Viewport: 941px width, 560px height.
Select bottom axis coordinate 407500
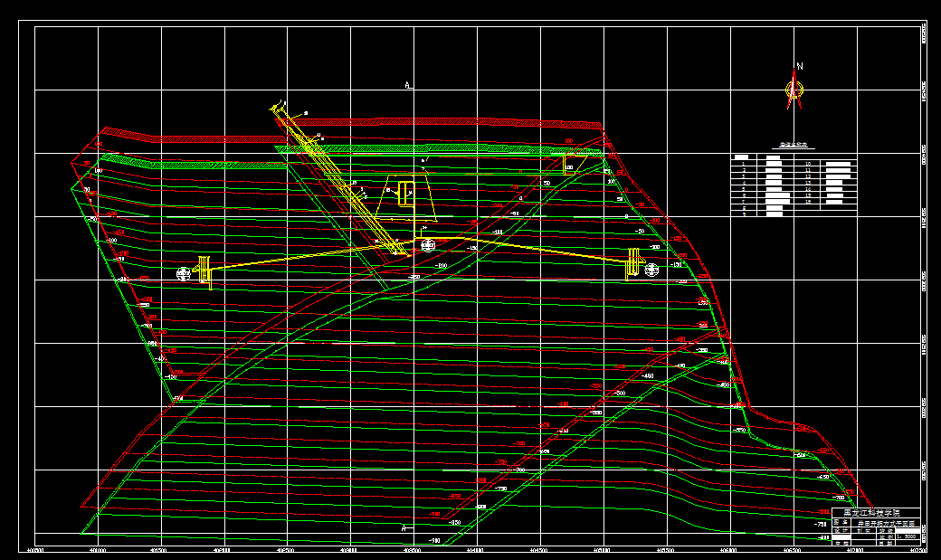pyautogui.click(x=918, y=550)
